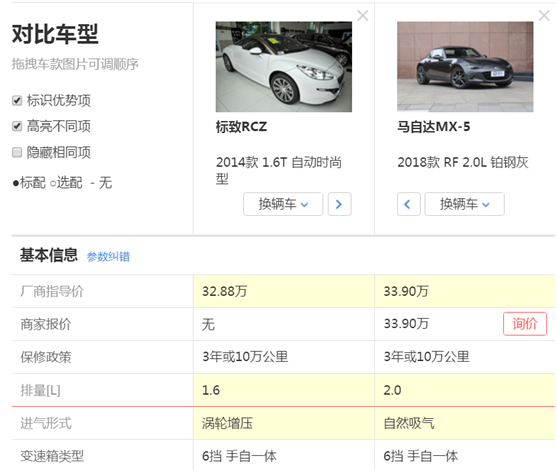The height and width of the screenshot is (472, 557).
Task: Click the 2.0 displacement value
Action: coord(392,390)
